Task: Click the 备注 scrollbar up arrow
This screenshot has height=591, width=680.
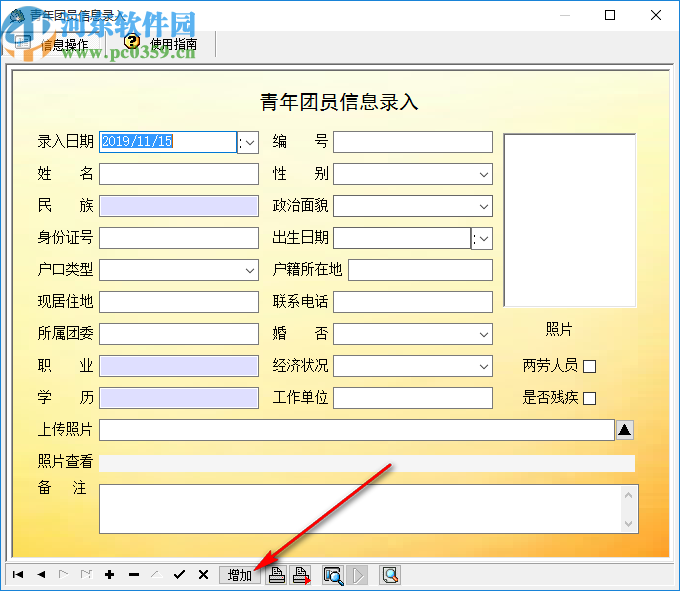Action: [628, 495]
